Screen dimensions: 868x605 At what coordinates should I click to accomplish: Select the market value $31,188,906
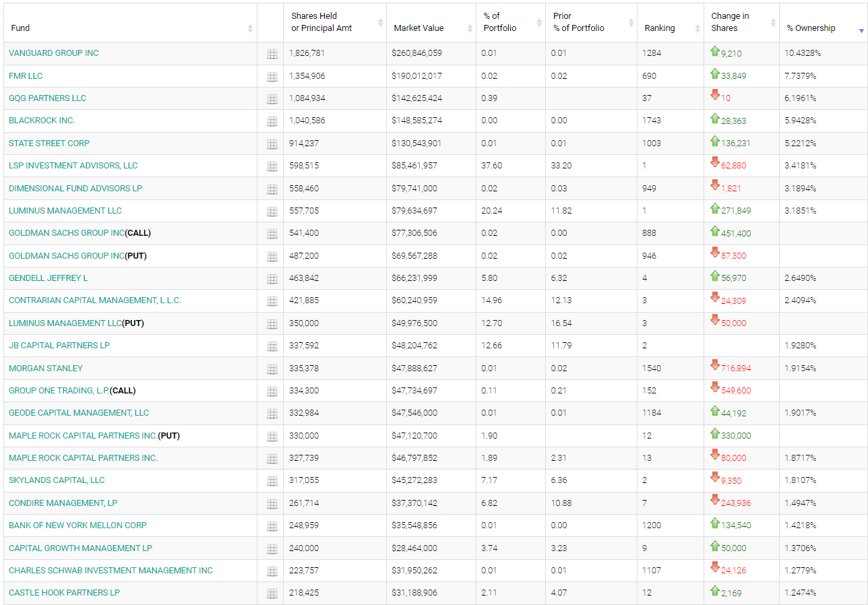(414, 593)
